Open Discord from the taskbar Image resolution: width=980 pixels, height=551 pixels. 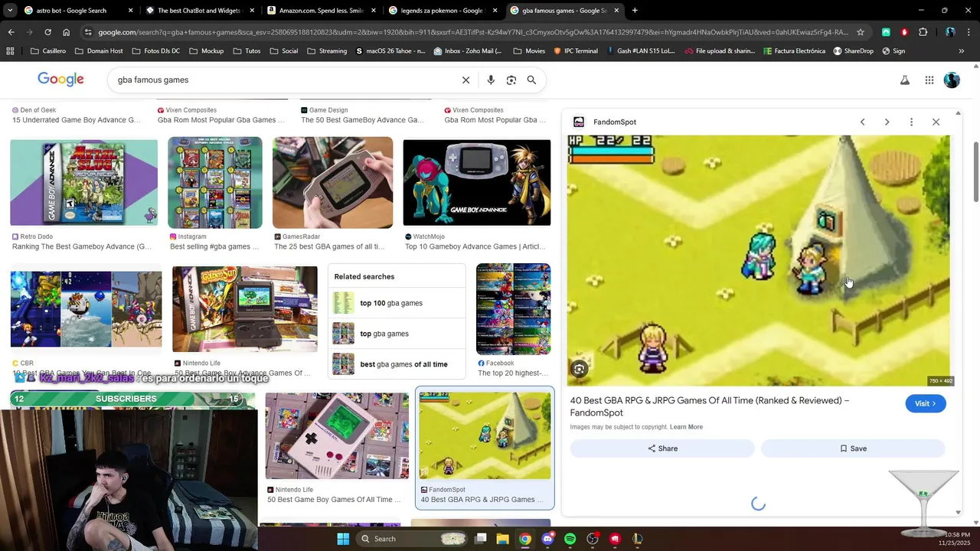(547, 539)
